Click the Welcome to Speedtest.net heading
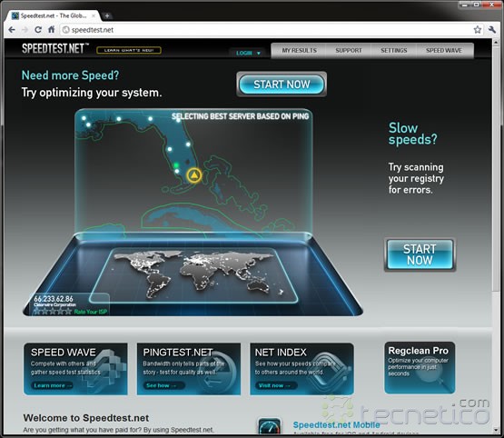 [86, 418]
